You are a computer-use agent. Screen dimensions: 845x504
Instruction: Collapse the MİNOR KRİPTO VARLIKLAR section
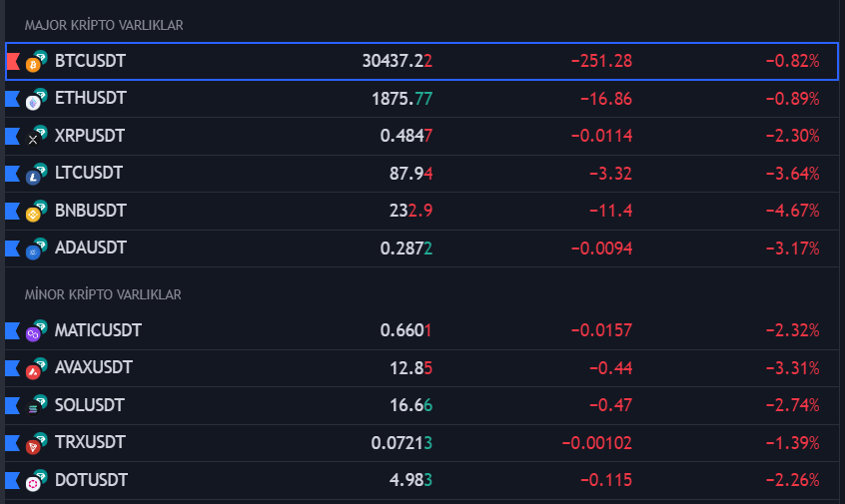tap(103, 294)
